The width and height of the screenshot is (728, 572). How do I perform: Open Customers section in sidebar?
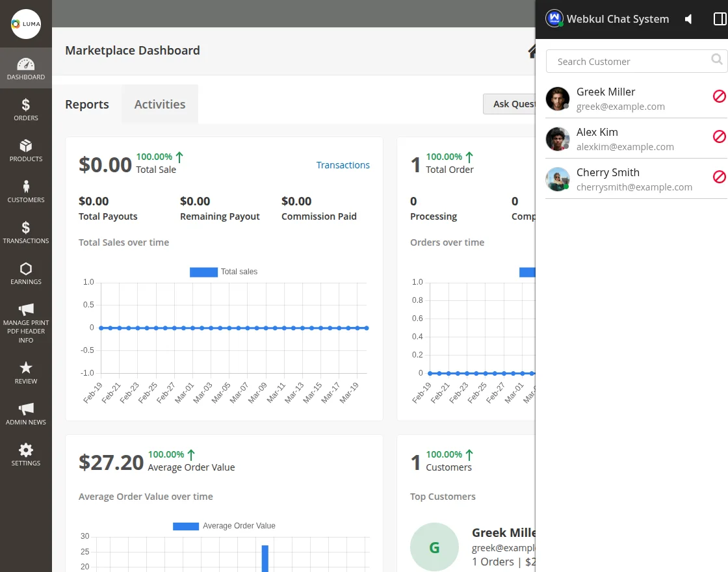click(26, 191)
